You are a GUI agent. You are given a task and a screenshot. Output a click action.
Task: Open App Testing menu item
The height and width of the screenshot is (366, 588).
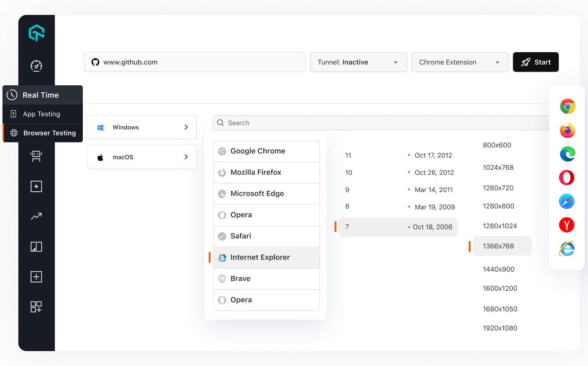(x=41, y=114)
